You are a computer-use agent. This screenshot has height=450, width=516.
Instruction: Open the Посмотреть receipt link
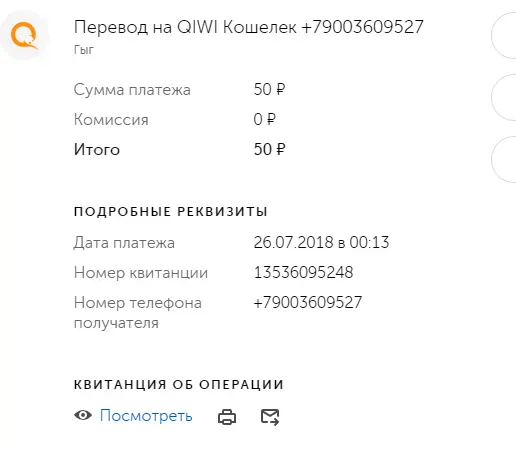tap(146, 416)
